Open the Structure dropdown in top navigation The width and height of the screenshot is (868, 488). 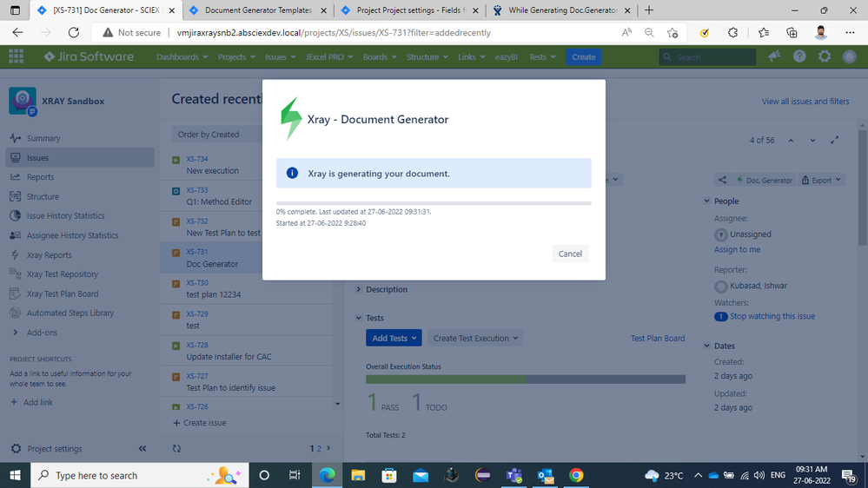point(427,57)
